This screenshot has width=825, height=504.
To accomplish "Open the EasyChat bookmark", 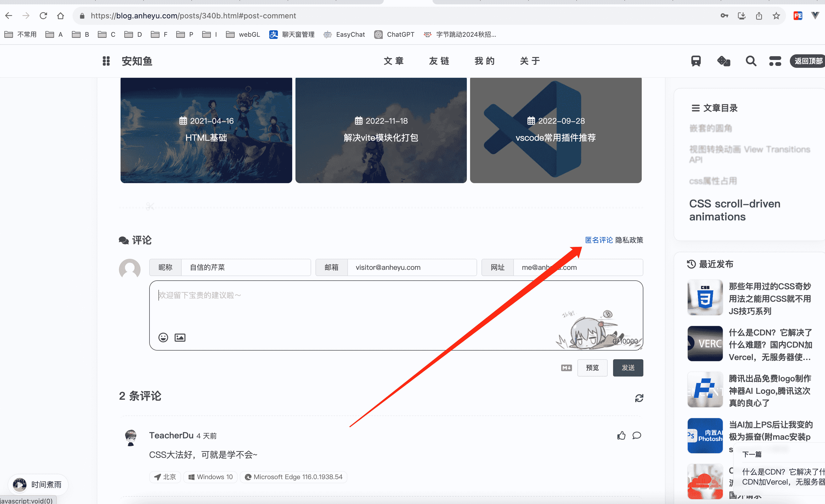I will [x=344, y=34].
